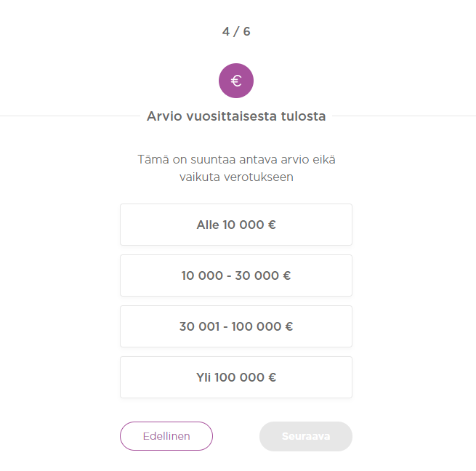Click the greyed-out Seuraava button
The image size is (476, 471).
coord(306,436)
